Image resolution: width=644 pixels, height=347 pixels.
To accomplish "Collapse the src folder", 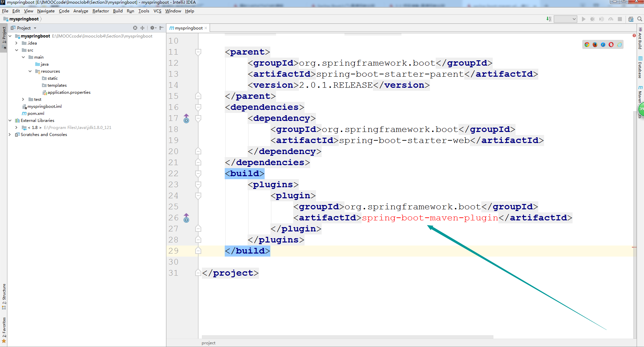I will click(x=16, y=50).
